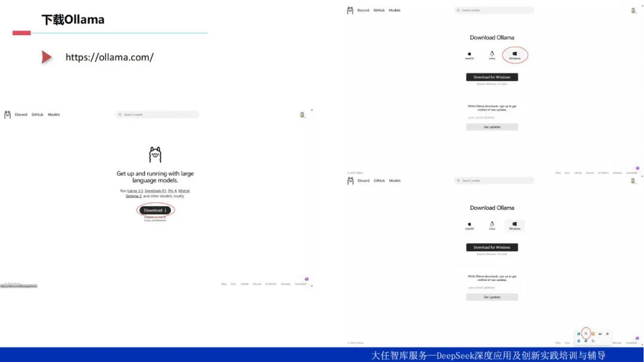
Task: Focus the Search models field on the home page
Action: [x=157, y=115]
